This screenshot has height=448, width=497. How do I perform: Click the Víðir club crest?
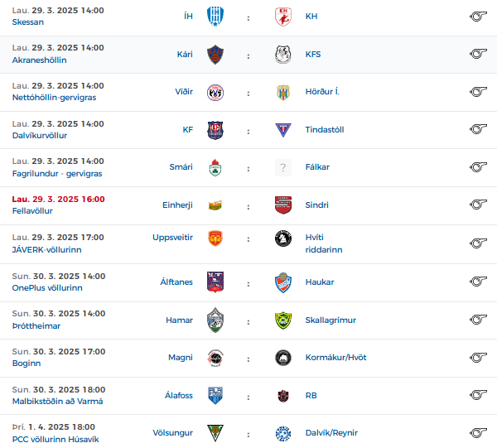pos(215,93)
